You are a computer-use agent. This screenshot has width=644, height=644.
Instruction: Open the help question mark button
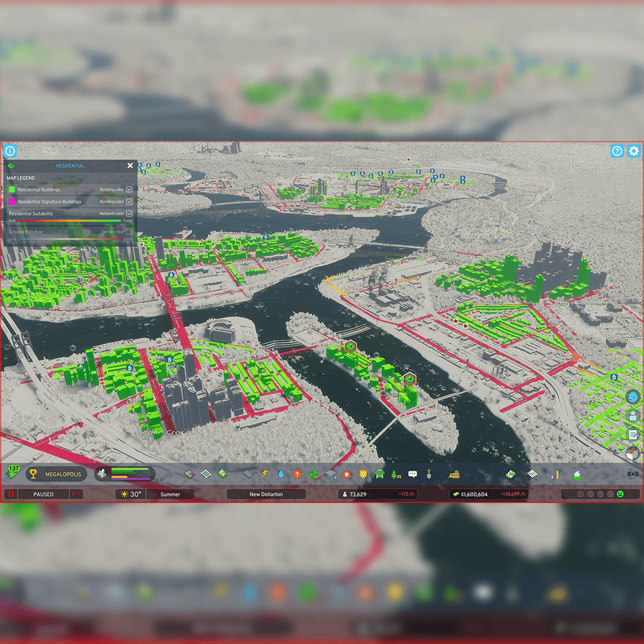click(617, 151)
